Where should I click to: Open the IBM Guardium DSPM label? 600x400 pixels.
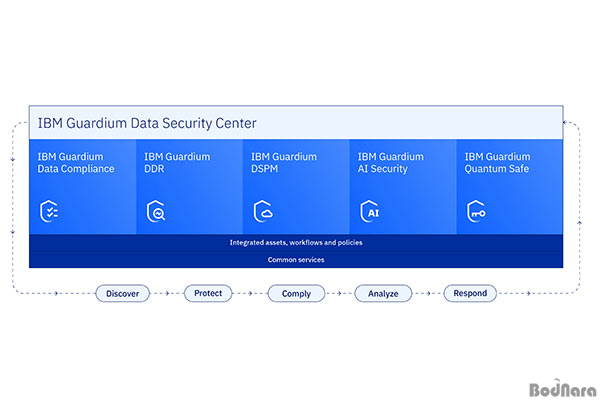284,163
